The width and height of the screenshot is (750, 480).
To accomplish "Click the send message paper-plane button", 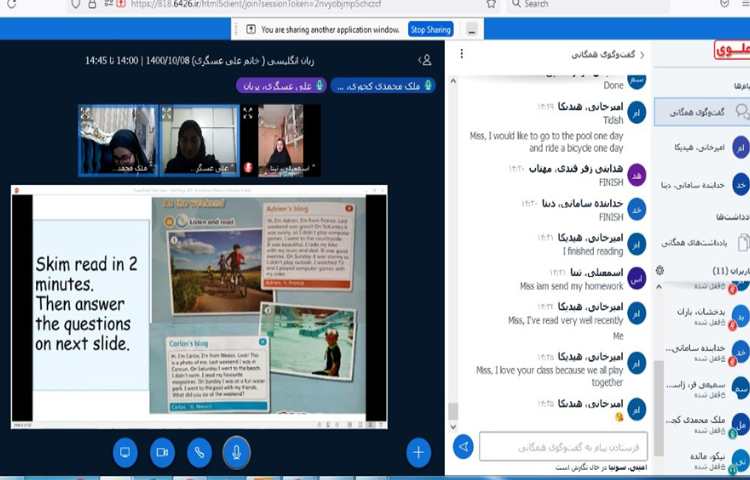I will pyautogui.click(x=463, y=447).
